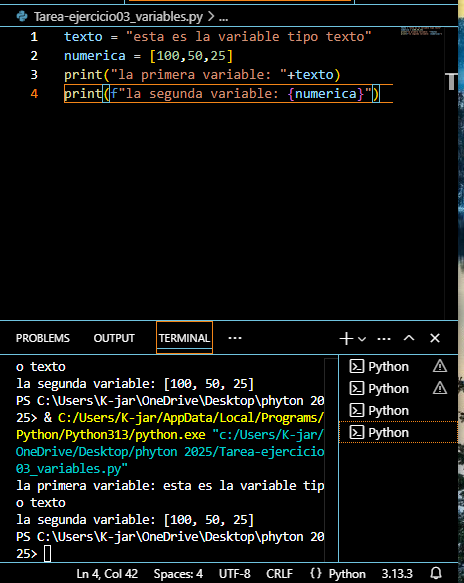
Task: Click the editor minimap preview
Action: 422,31
